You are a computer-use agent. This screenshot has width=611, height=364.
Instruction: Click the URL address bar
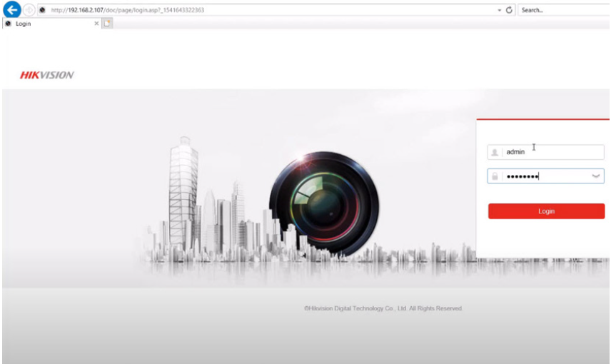click(x=271, y=10)
